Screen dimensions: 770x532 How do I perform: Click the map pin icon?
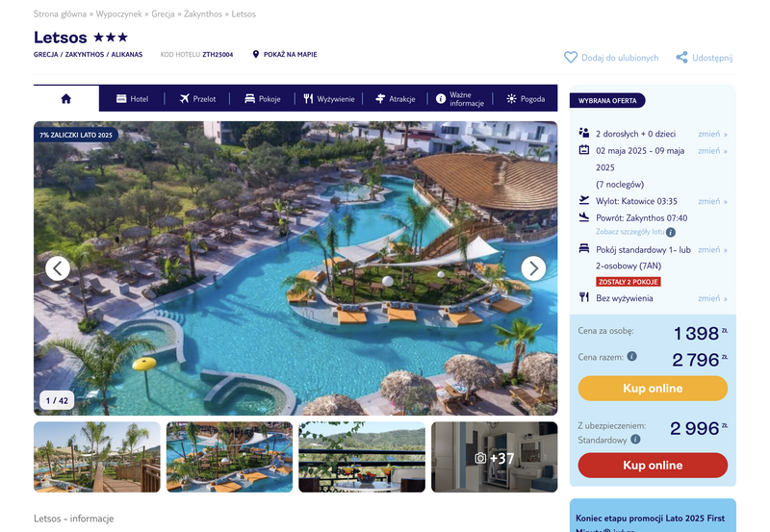[255, 54]
